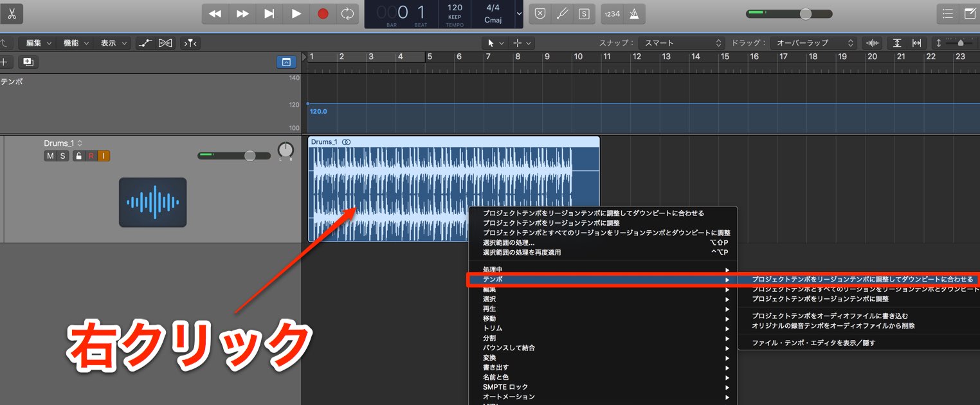980x405 pixels.
Task: Click the master volume slider
Action: tap(789, 14)
